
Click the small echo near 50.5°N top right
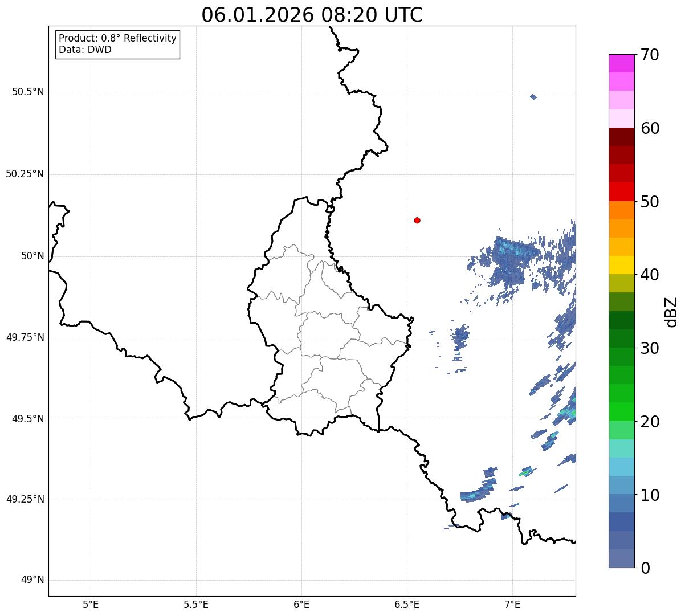(x=533, y=97)
